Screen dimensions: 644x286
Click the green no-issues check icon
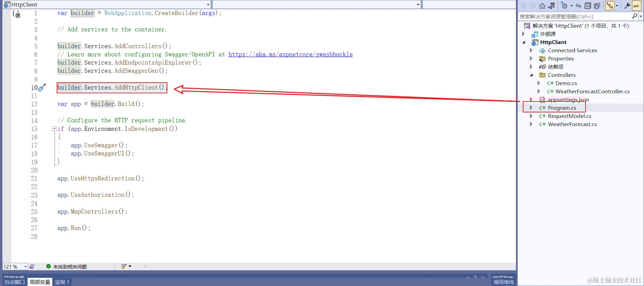(x=48, y=267)
